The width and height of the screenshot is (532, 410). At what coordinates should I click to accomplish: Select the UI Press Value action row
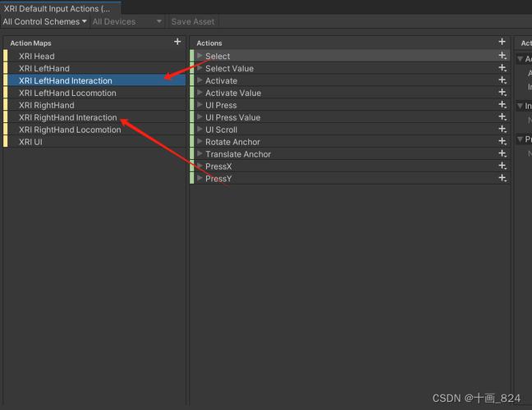pos(350,117)
